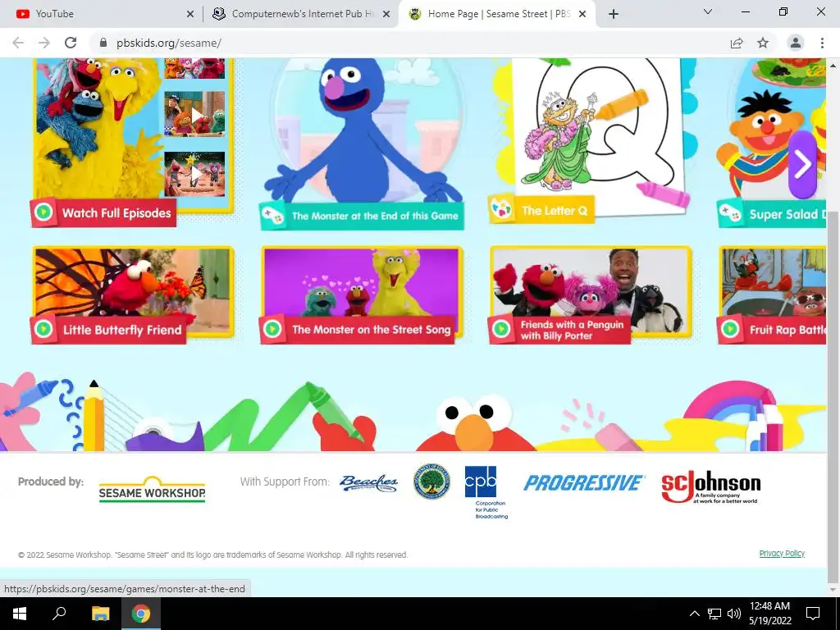This screenshot has height=630, width=840.
Task: Open the Privacy Policy link
Action: click(x=782, y=554)
